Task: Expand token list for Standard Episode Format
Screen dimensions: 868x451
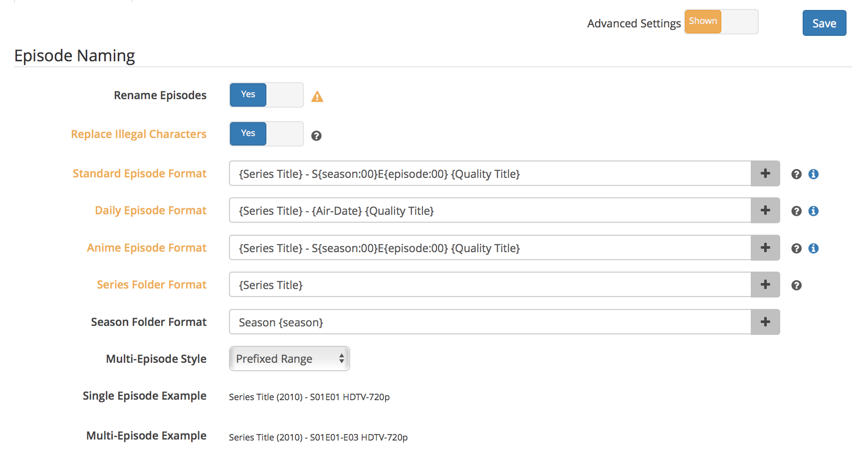Action: pyautogui.click(x=765, y=173)
